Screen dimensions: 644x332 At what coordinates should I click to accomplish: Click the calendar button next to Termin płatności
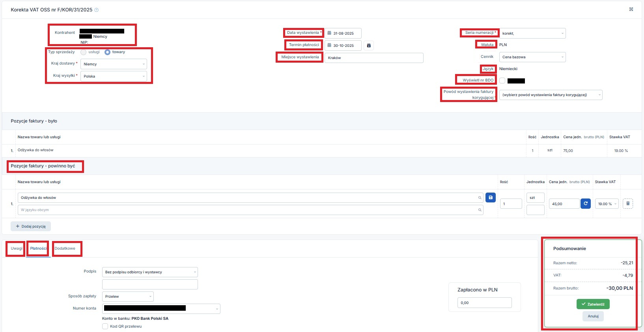point(369,46)
